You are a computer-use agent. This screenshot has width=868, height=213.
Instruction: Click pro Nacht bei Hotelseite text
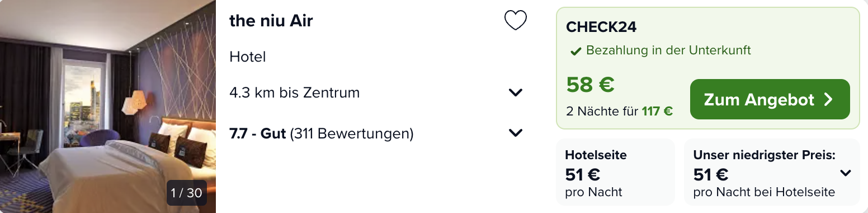click(x=764, y=192)
